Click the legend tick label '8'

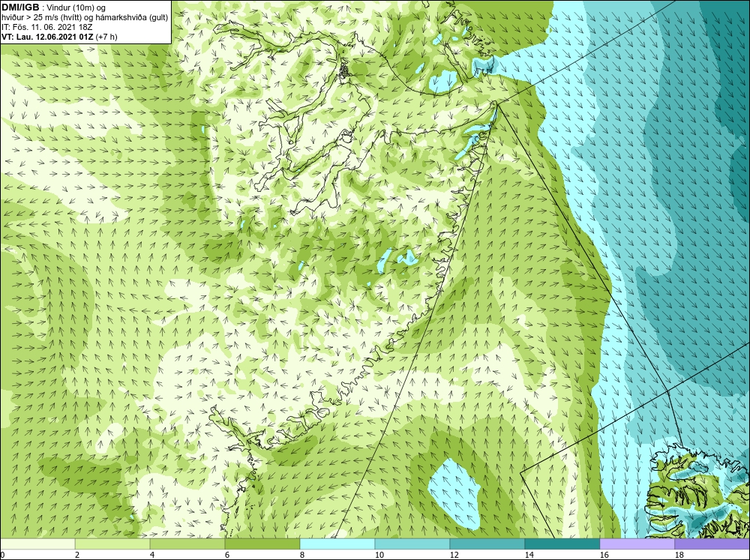tap(303, 555)
